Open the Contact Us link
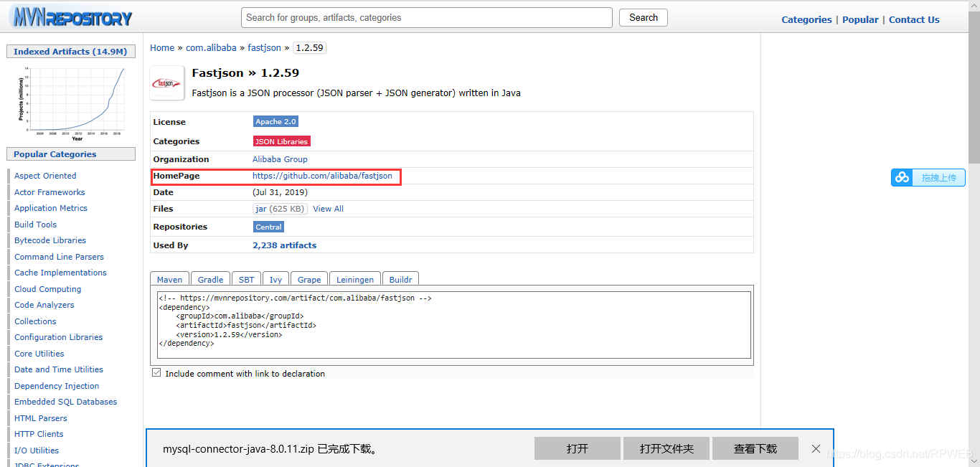Image resolution: width=980 pixels, height=467 pixels. (914, 19)
